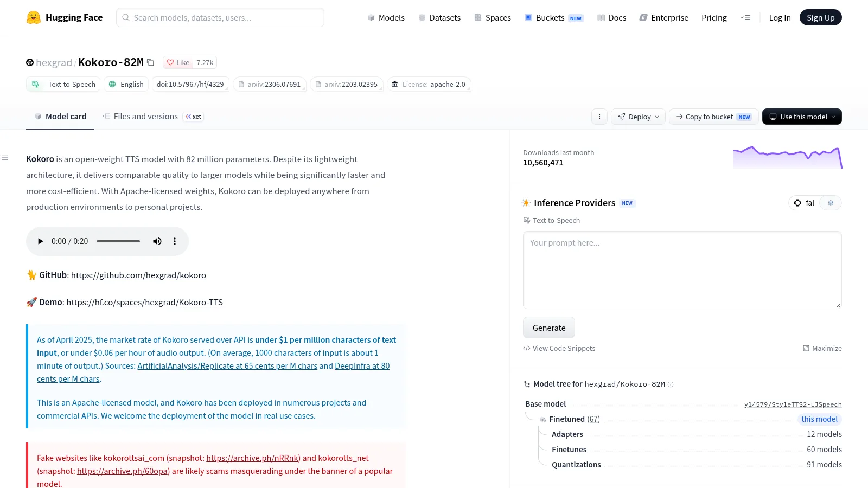Click the Sign Up button
Image resolution: width=868 pixels, height=488 pixels.
pos(820,17)
